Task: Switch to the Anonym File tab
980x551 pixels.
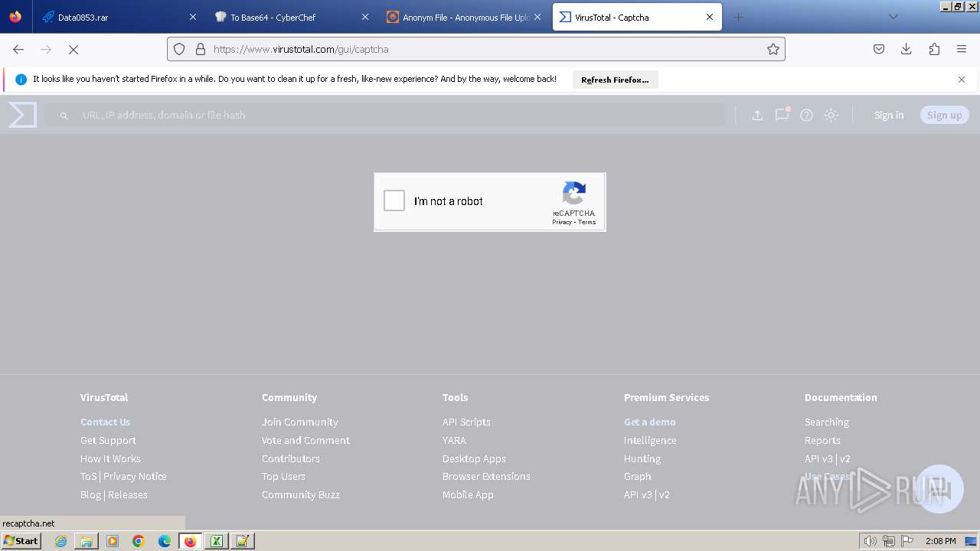Action: [463, 17]
